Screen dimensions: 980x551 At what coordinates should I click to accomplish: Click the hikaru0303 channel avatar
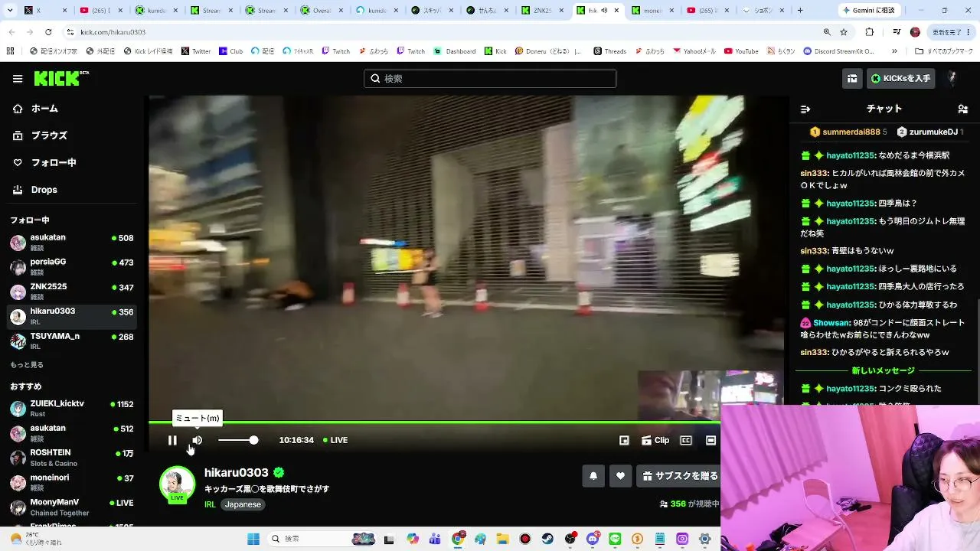(177, 484)
